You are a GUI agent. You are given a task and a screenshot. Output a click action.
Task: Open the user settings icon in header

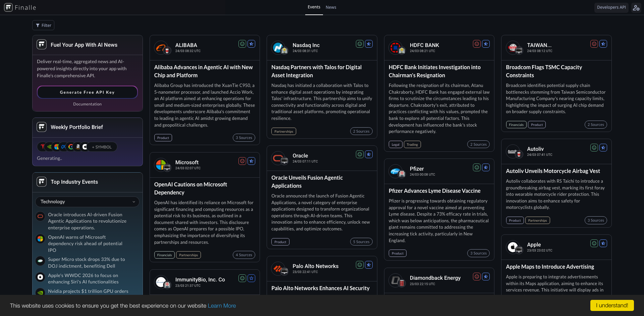click(x=636, y=7)
